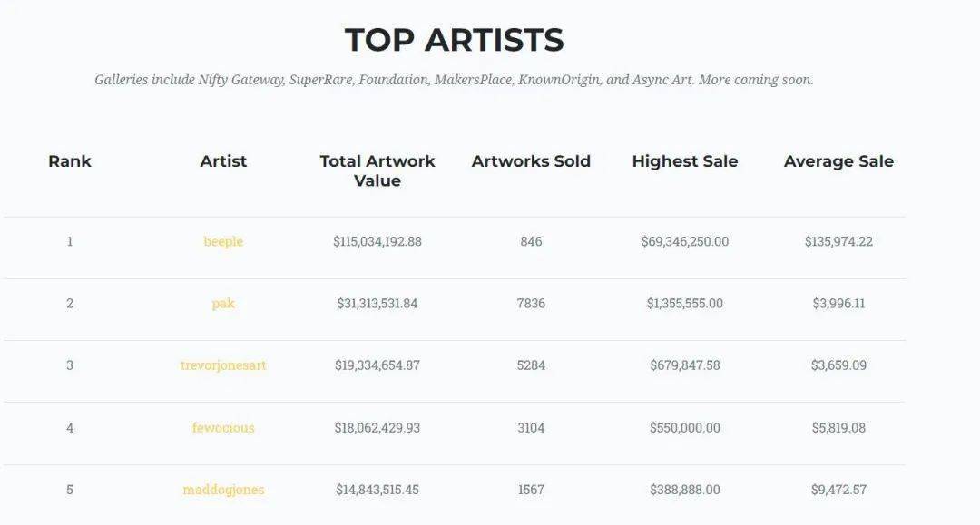980x525 pixels.
Task: Open pak artist profile link
Action: (223, 303)
